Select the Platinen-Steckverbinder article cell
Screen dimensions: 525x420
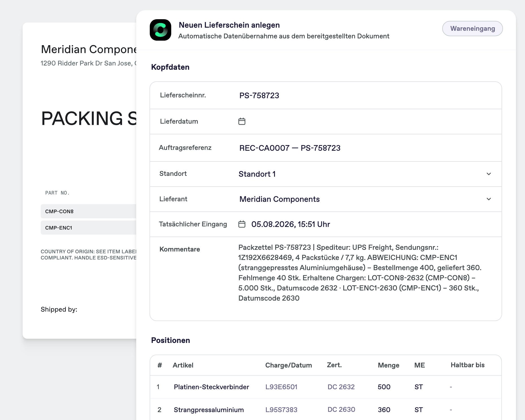pos(211,387)
